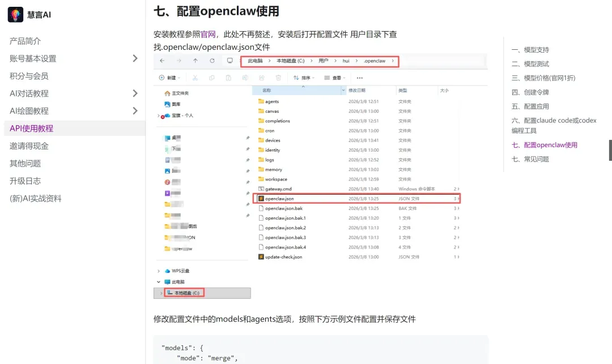Jump to 四、创建令牌 in contents
The width and height of the screenshot is (612, 364).
pyautogui.click(x=530, y=92)
